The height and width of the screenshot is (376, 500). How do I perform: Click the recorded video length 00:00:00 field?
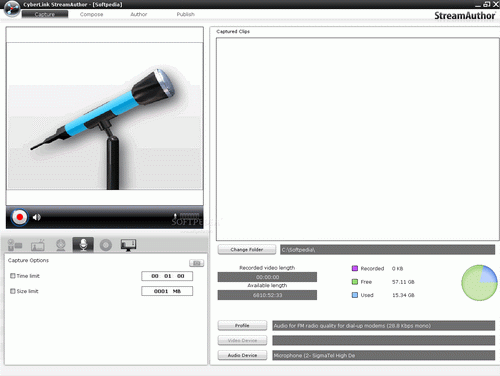pos(267,277)
